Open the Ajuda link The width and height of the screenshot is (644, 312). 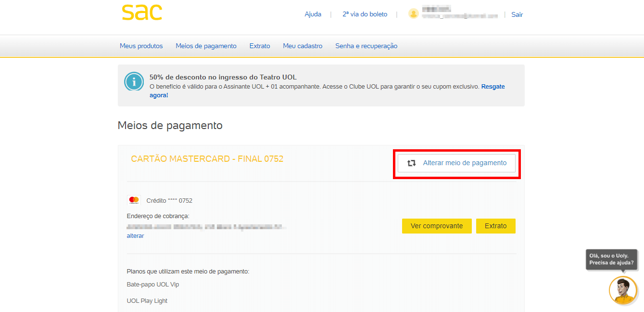tap(313, 14)
